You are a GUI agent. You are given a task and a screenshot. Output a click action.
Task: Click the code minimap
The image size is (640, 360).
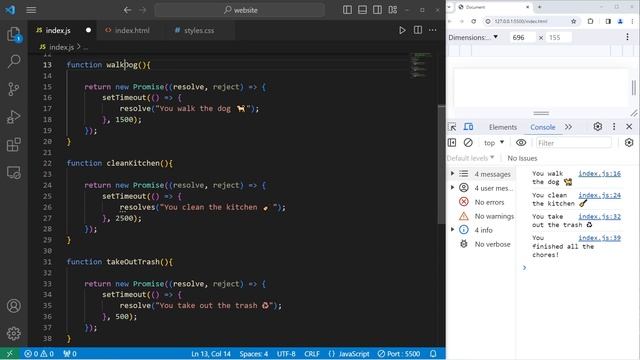click(421, 65)
